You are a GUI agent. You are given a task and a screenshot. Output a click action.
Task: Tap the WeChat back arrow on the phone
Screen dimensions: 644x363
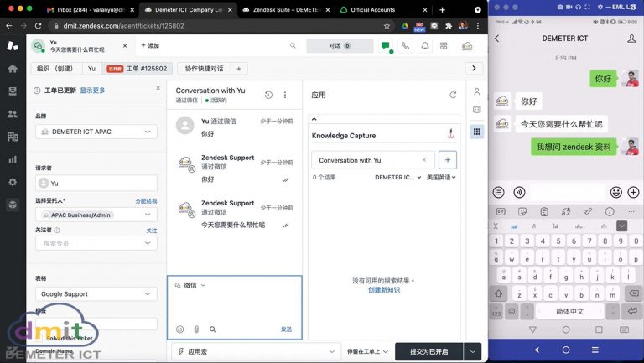[x=497, y=39]
